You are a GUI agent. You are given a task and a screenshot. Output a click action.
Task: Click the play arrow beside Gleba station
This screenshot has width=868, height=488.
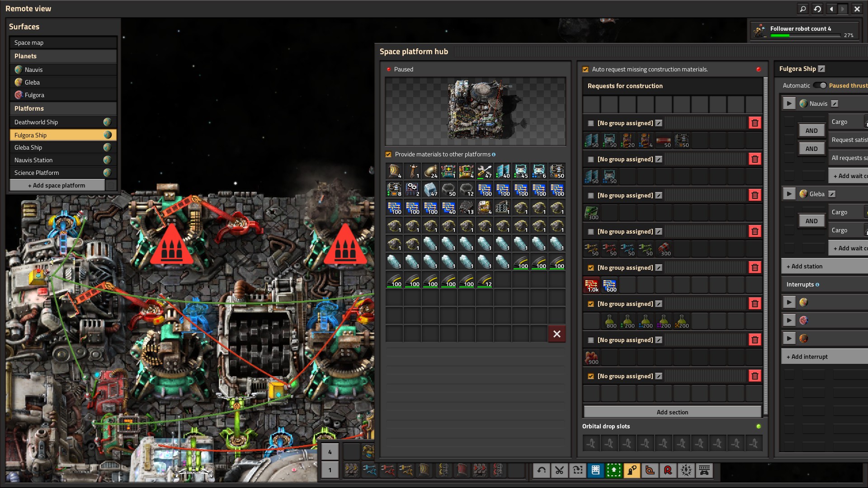point(789,194)
